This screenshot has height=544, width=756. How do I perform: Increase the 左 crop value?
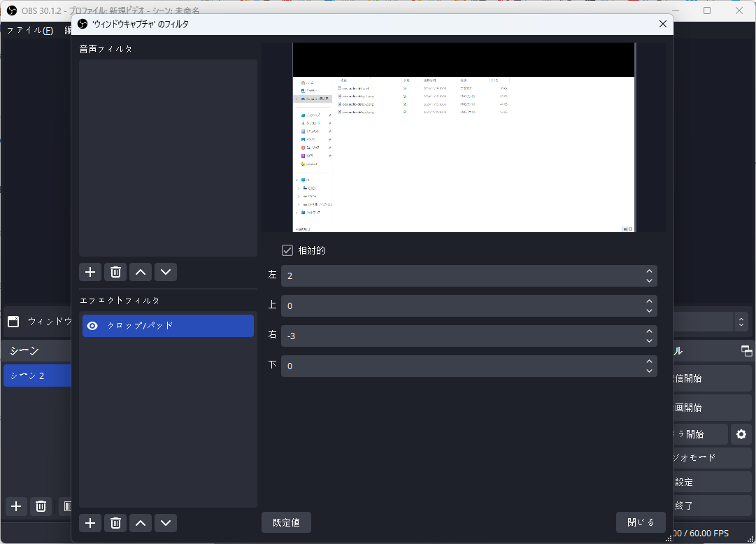(x=649, y=271)
